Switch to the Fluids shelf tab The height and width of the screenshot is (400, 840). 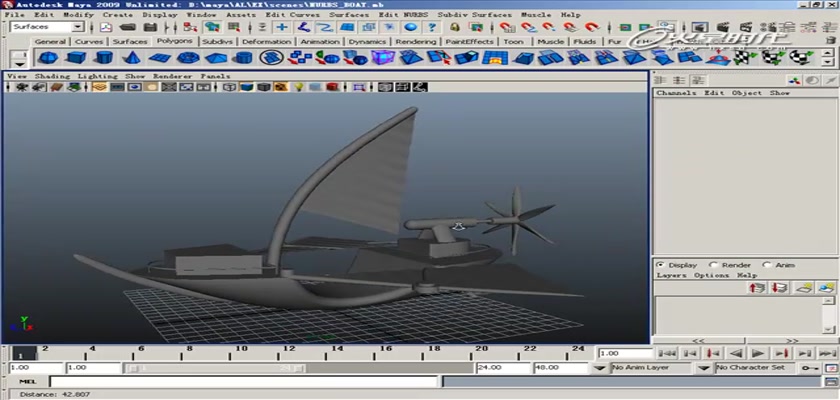point(584,41)
